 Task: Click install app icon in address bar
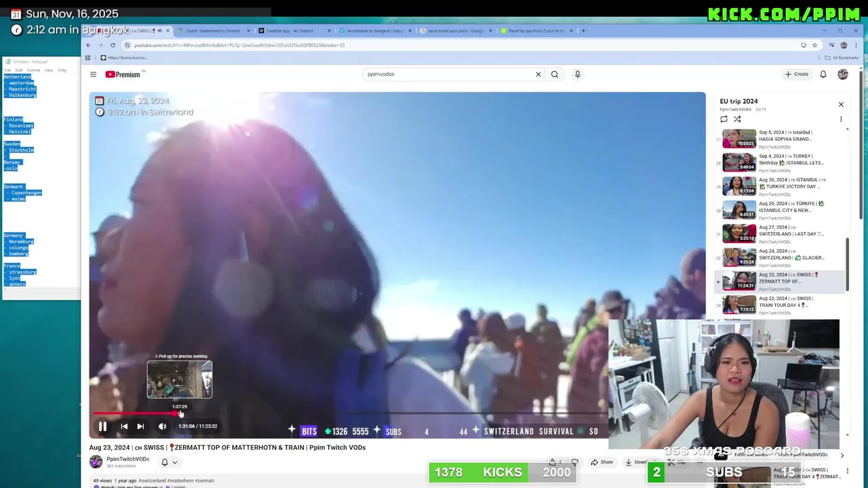click(804, 45)
